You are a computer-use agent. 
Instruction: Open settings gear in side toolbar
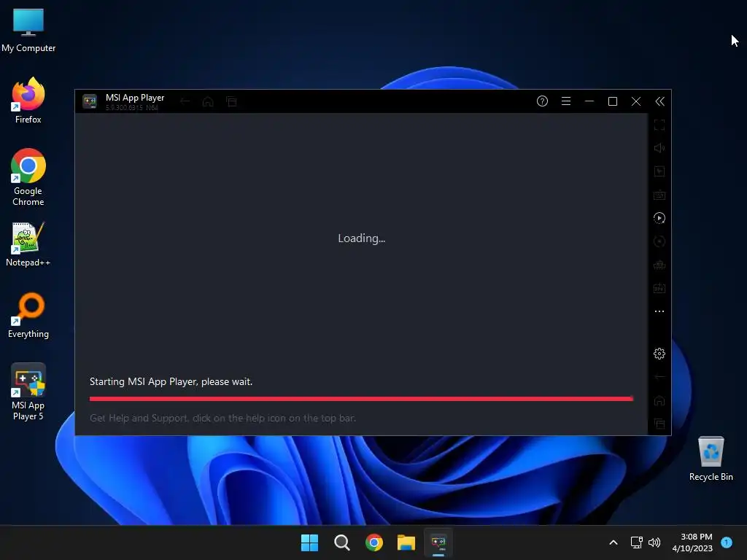point(659,354)
